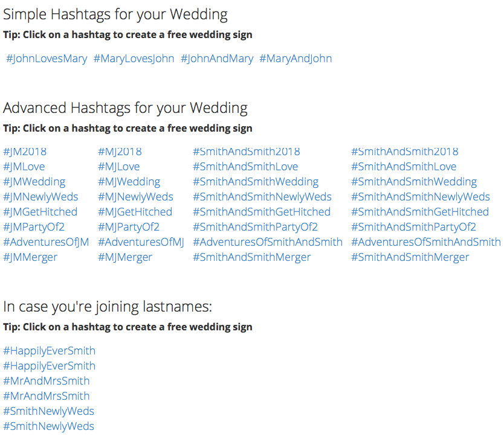Choose the #MaryAndJohn hashtag link

click(x=296, y=59)
